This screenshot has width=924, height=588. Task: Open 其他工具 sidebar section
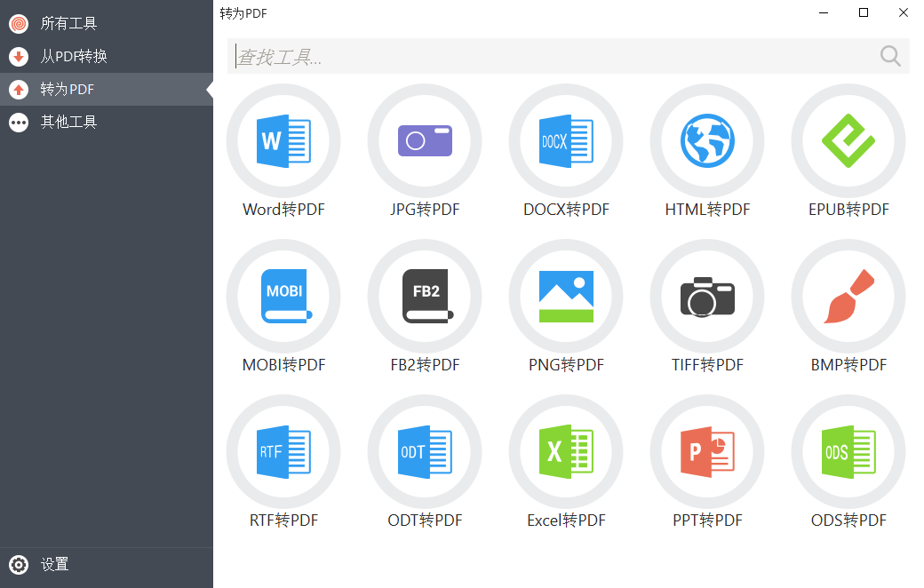tap(107, 123)
